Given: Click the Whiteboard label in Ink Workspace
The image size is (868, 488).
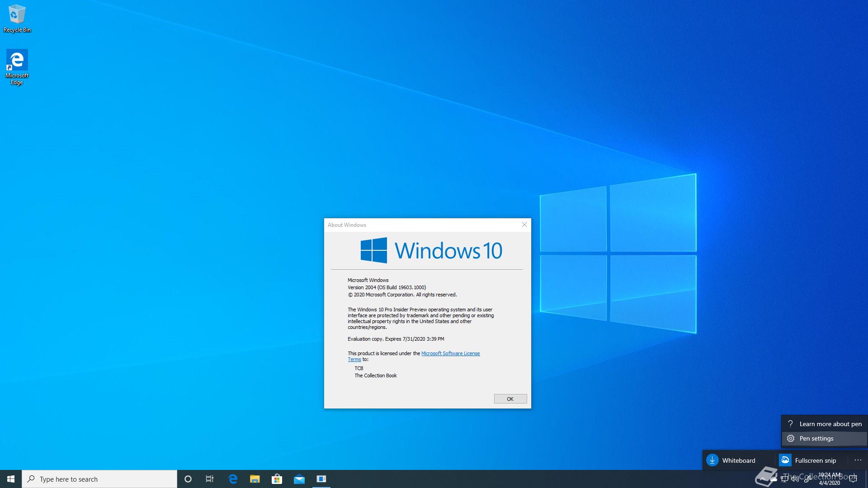Looking at the screenshot, I should [x=739, y=460].
